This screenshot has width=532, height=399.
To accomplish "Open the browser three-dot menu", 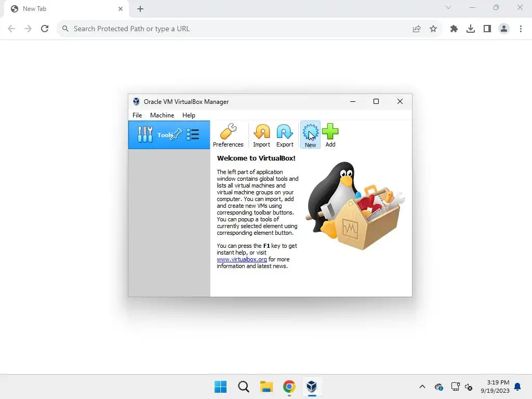I will pyautogui.click(x=521, y=29).
